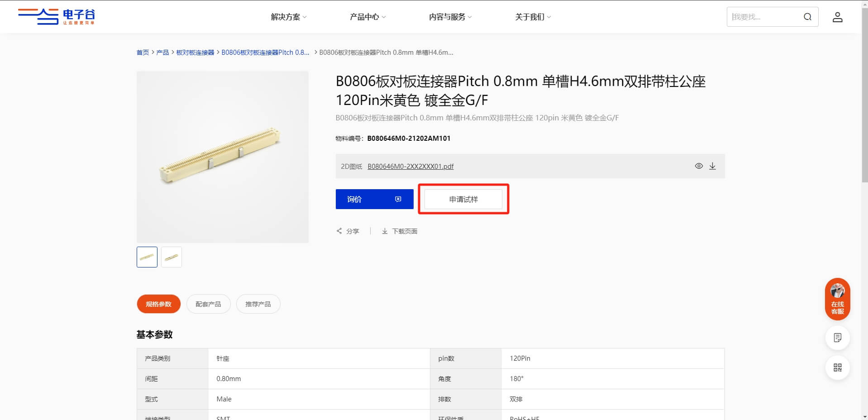The height and width of the screenshot is (420, 868).
Task: Open the 关于我们 menu
Action: click(x=533, y=17)
